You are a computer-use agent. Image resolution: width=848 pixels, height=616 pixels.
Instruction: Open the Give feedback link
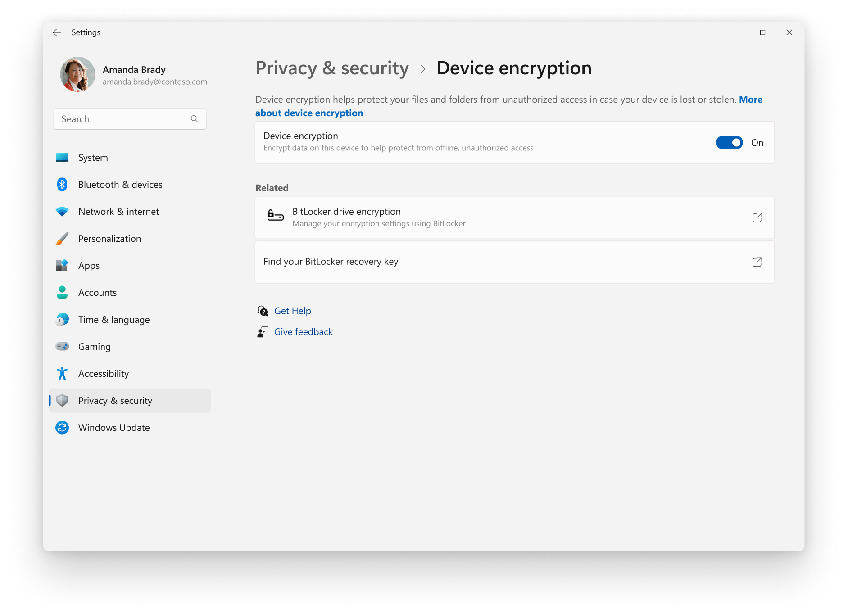tap(303, 331)
